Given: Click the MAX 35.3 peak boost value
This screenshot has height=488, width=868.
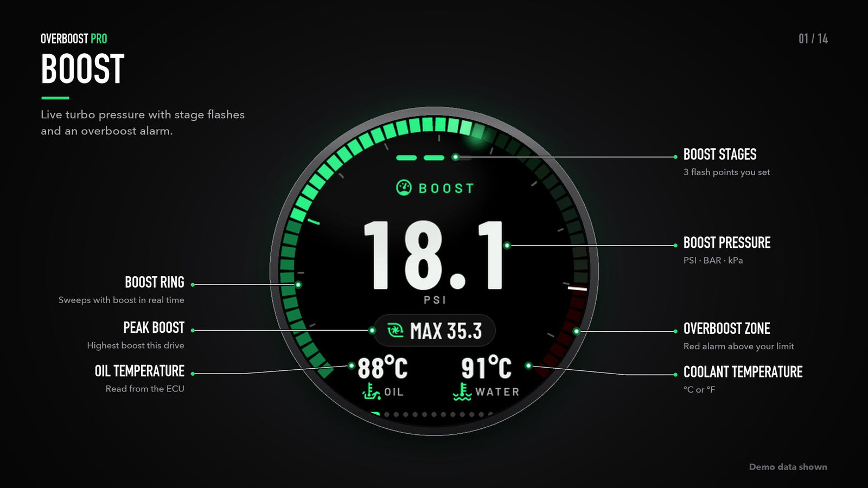Looking at the screenshot, I should 446,331.
